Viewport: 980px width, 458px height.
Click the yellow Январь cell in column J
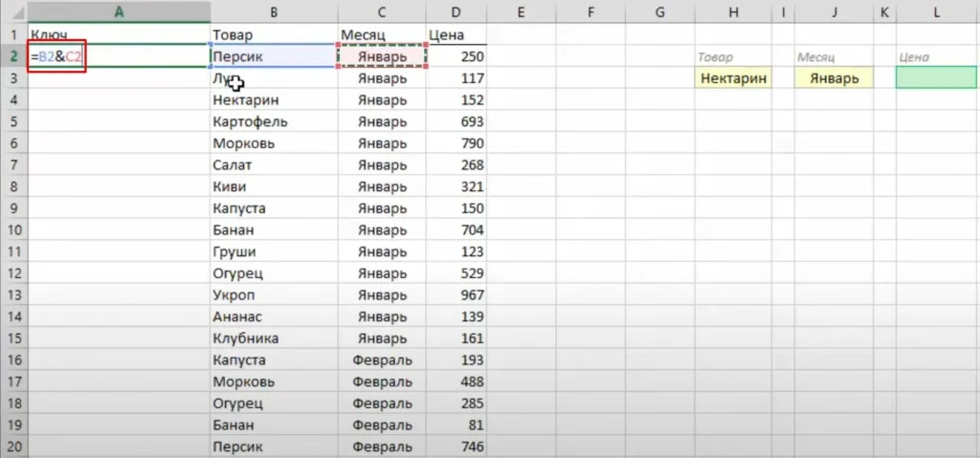click(834, 78)
